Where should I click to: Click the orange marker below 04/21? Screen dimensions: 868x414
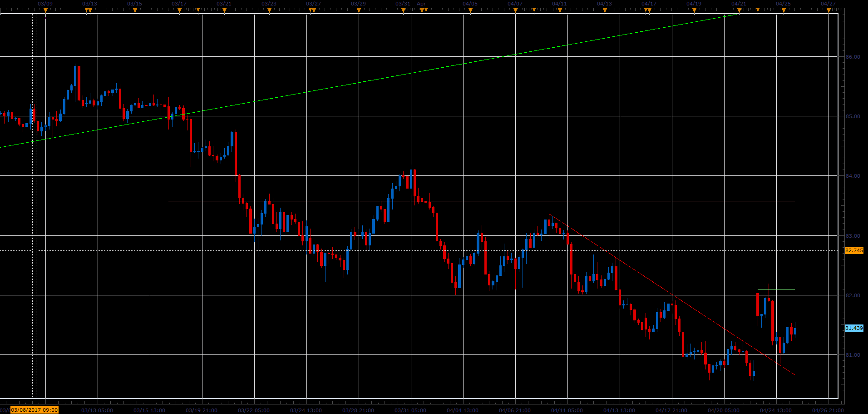pos(739,10)
